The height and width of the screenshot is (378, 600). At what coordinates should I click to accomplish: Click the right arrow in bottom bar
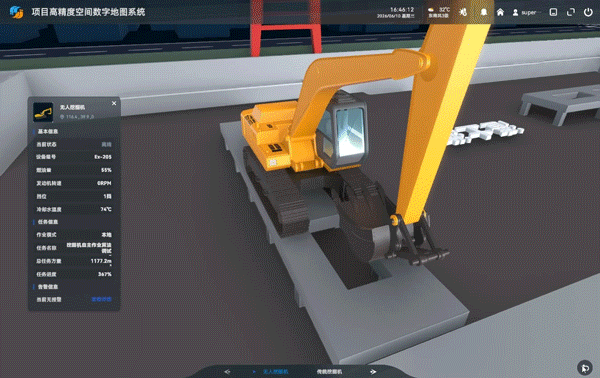[373, 371]
